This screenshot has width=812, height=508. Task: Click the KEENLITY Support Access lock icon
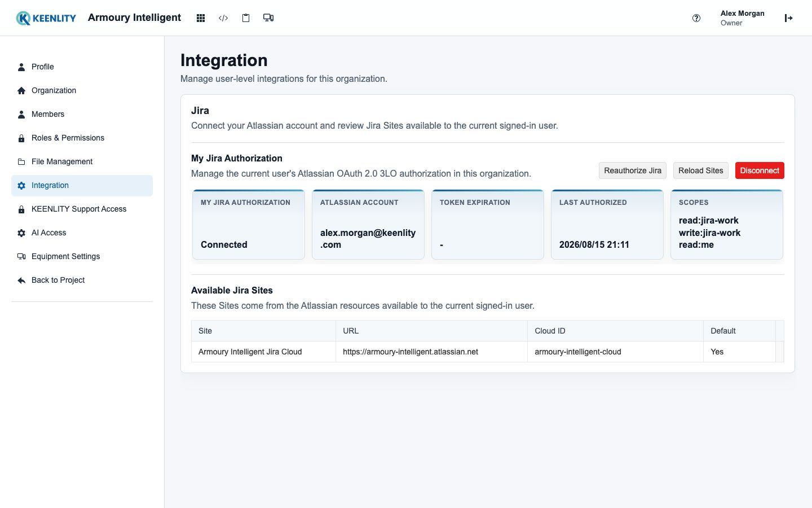coord(21,209)
